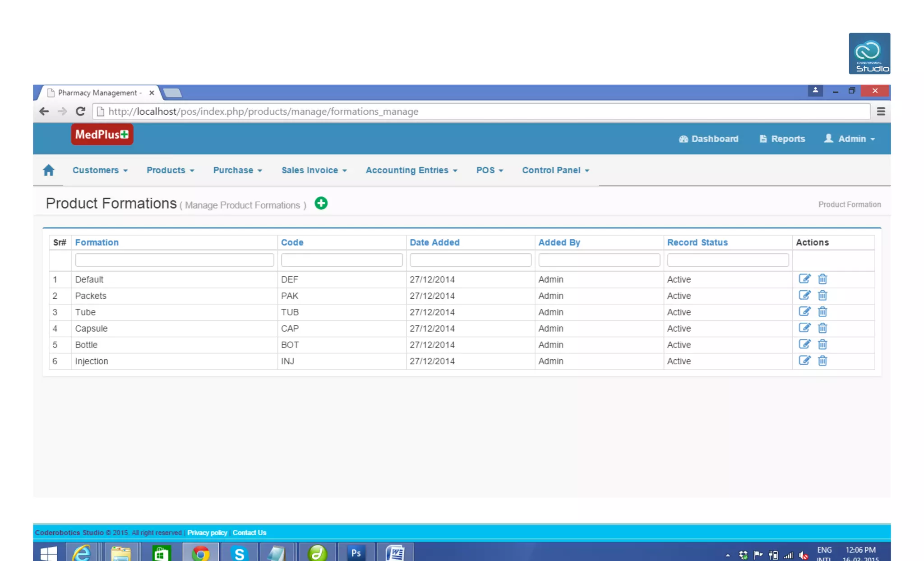Delete the Packets formation row
Image resolution: width=924 pixels, height=561 pixels.
pyautogui.click(x=822, y=296)
